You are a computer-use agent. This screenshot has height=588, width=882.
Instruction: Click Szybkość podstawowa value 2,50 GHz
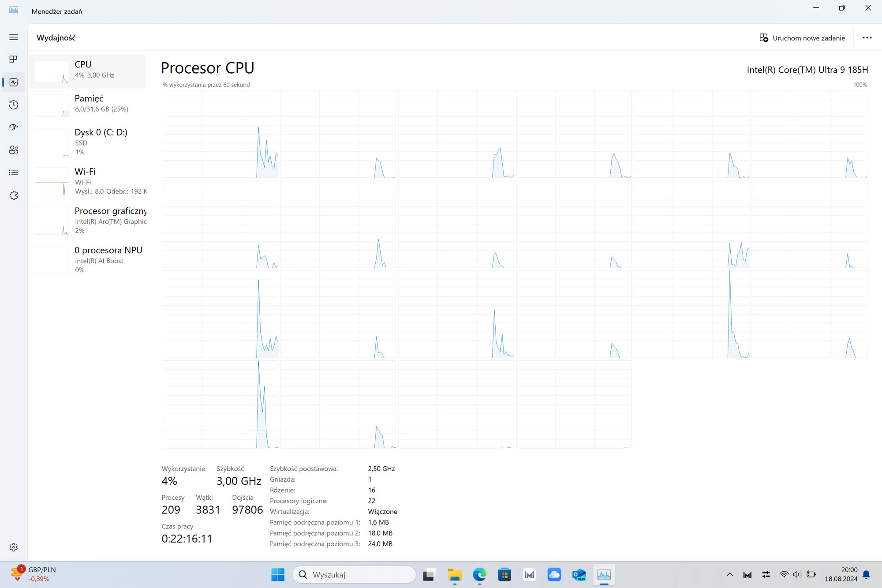[381, 468]
